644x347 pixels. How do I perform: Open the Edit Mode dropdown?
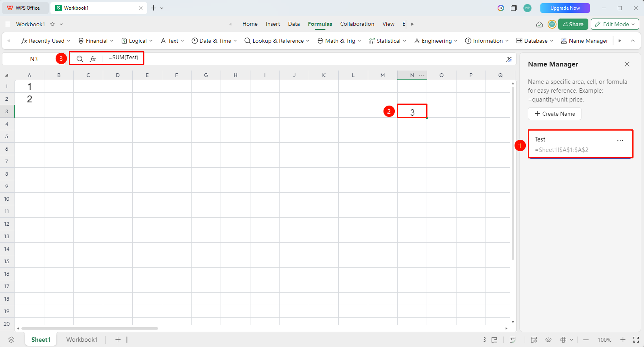point(615,24)
